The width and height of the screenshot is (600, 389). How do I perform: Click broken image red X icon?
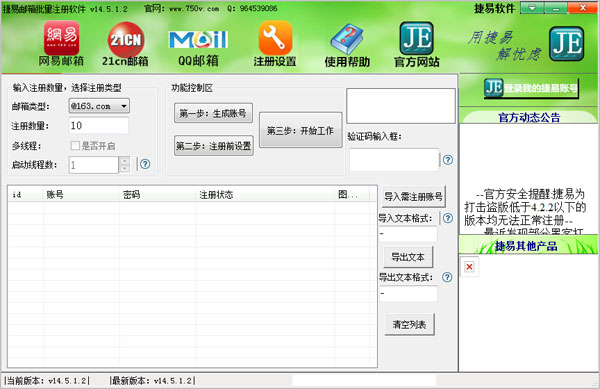coord(470,267)
